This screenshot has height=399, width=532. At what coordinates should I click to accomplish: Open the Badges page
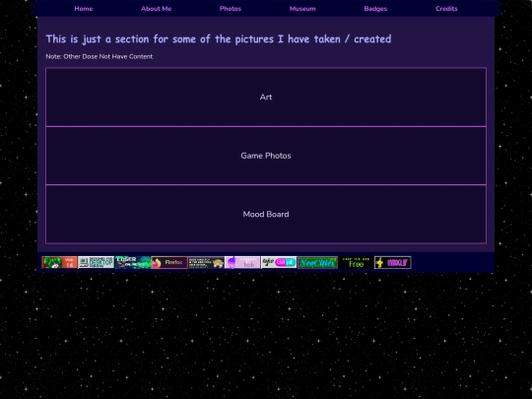375,9
